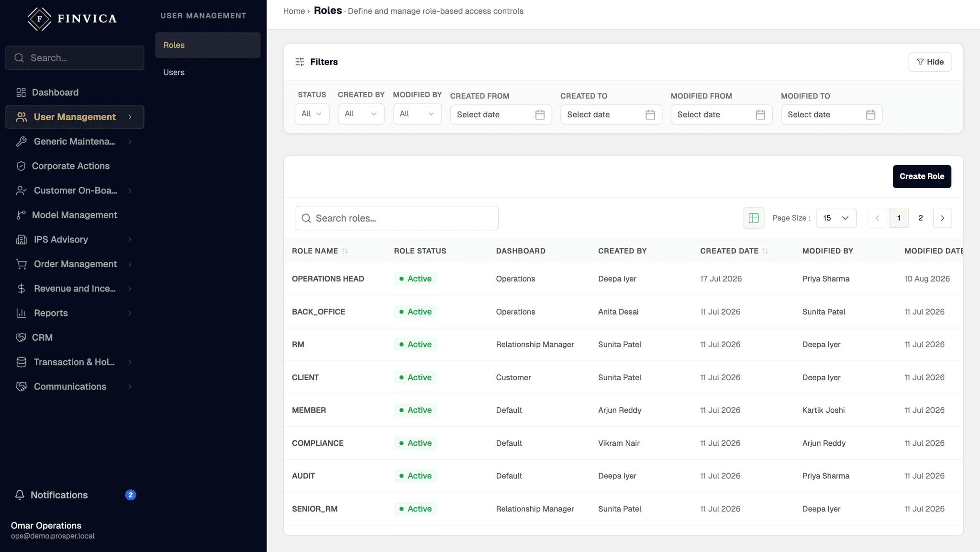This screenshot has width=980, height=552.
Task: Click the Create Role button
Action: click(922, 176)
